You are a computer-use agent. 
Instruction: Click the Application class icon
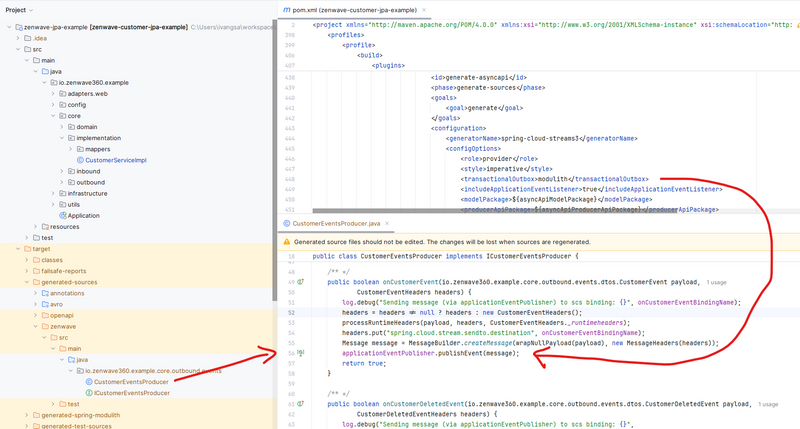[62, 215]
